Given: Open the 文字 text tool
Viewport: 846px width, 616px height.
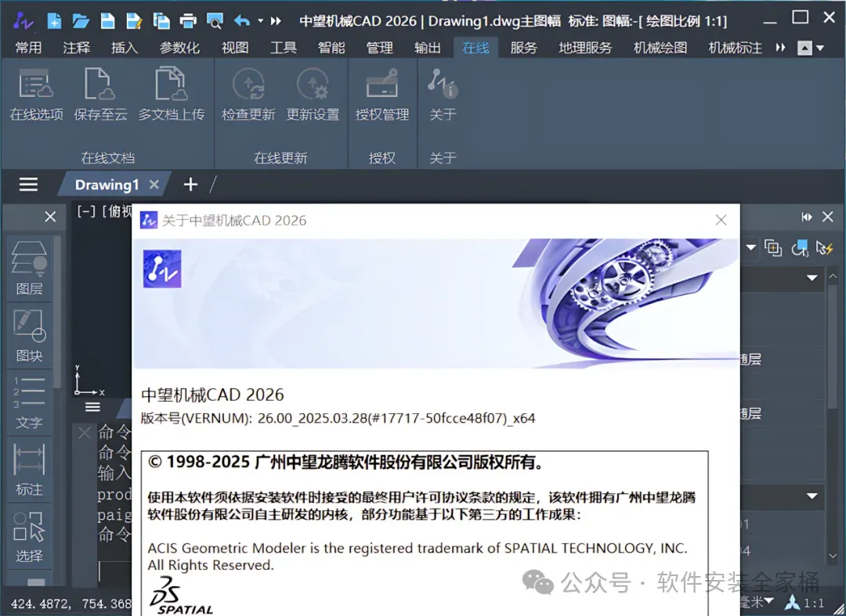Looking at the screenshot, I should pos(29,402).
